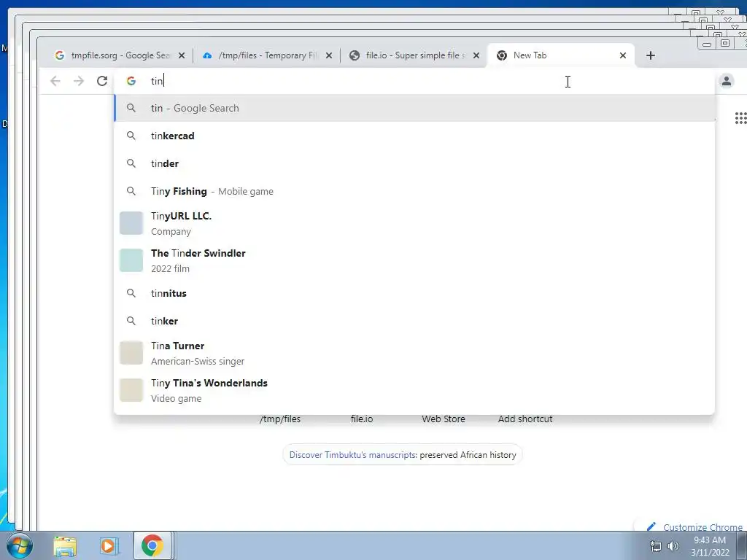Select 'tin - Google Search' suggestion

[x=414, y=108]
